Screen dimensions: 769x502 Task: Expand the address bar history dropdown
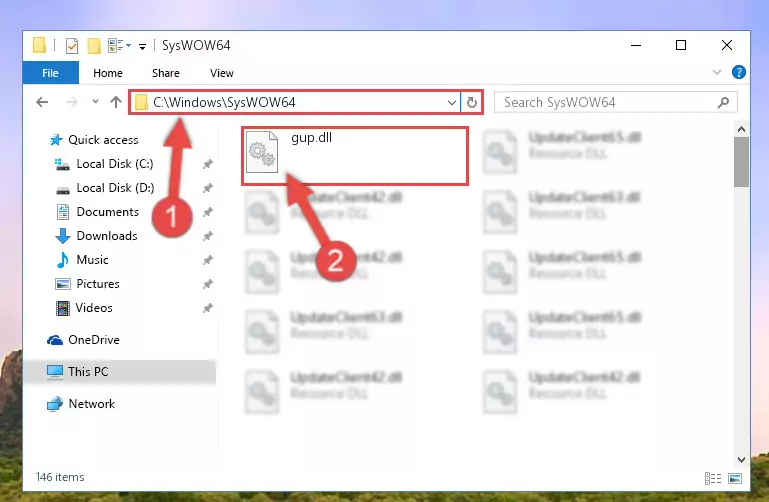coord(452,102)
